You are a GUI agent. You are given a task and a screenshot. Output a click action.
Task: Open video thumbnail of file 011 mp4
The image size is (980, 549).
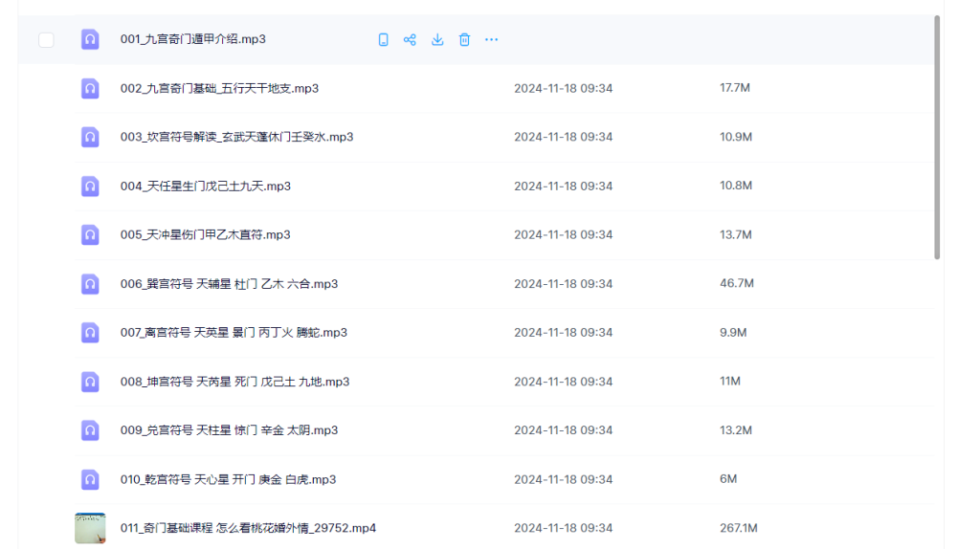click(90, 528)
